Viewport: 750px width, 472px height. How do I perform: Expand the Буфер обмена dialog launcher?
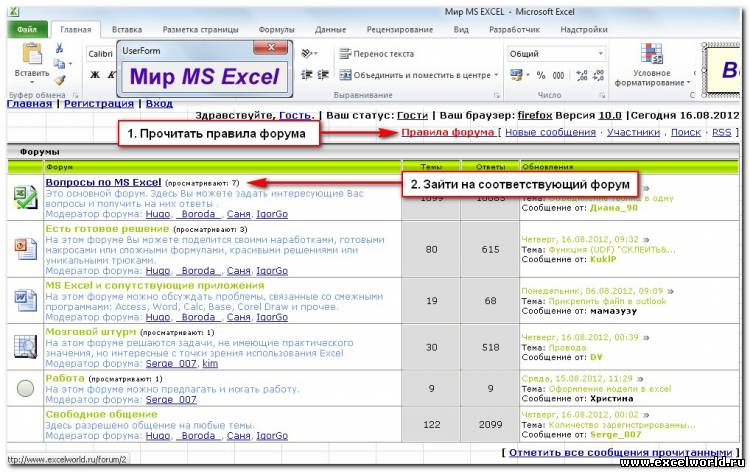tap(75, 96)
